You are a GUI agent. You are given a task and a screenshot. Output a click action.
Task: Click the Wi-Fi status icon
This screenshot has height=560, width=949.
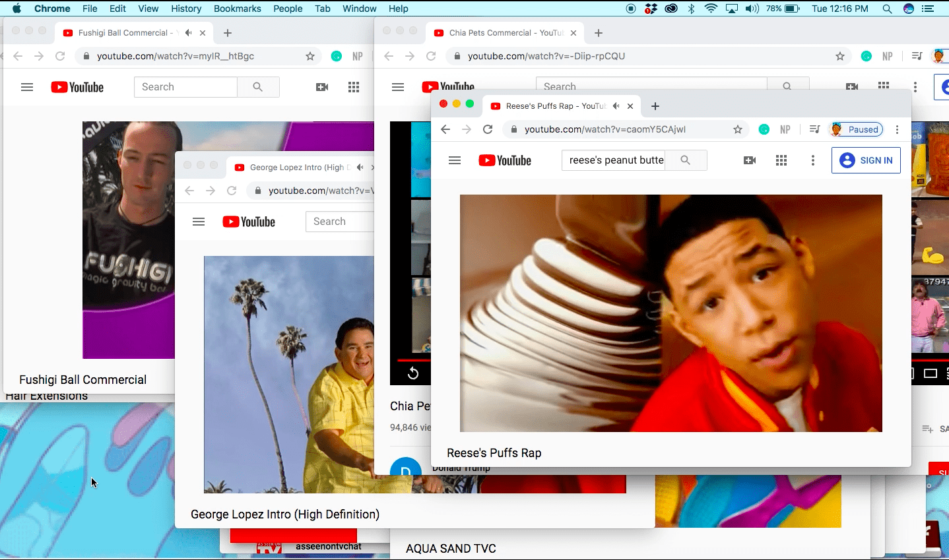click(x=711, y=9)
